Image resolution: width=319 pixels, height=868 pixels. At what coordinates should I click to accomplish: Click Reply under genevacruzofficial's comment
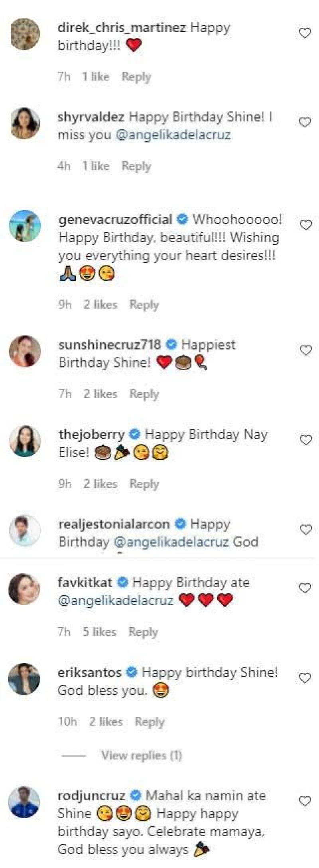pyautogui.click(x=144, y=305)
